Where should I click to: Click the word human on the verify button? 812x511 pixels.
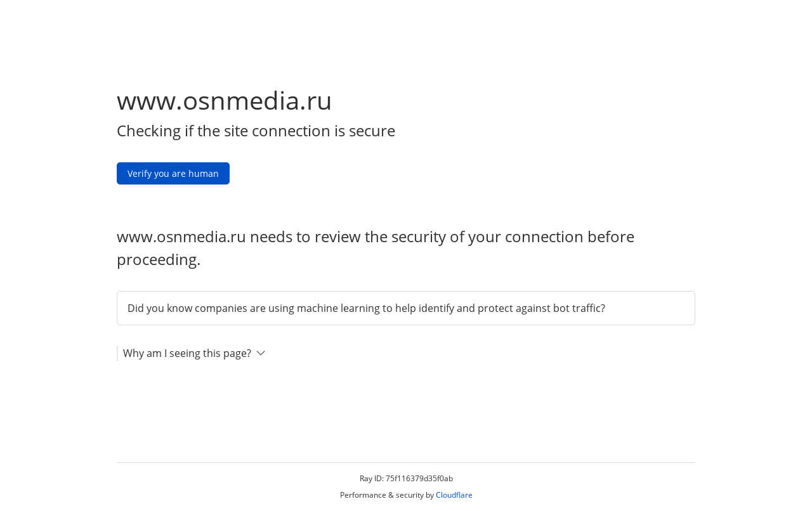(203, 174)
